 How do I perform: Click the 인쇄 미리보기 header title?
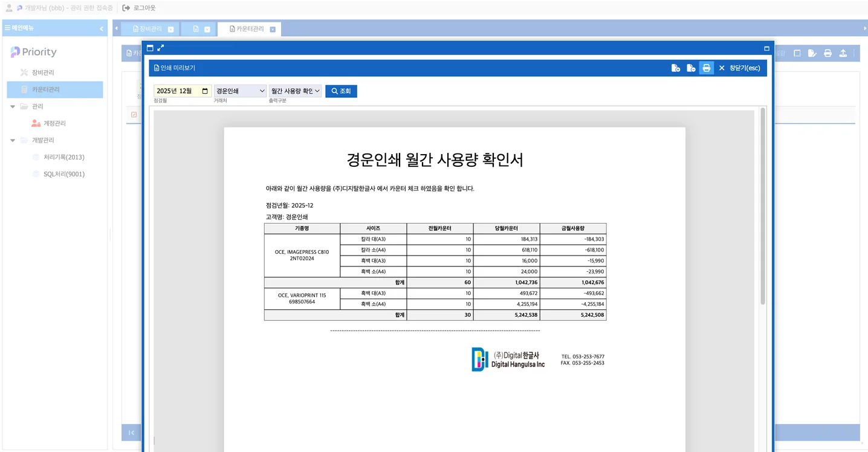click(x=175, y=68)
